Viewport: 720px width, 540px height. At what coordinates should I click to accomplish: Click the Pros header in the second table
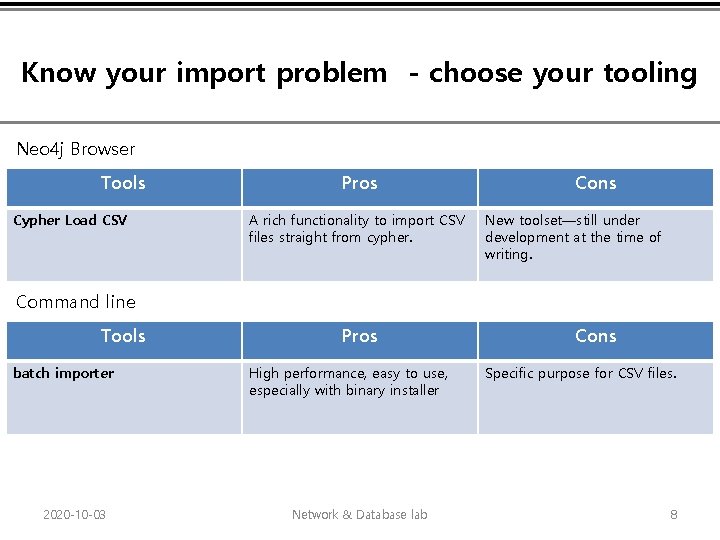click(x=359, y=337)
